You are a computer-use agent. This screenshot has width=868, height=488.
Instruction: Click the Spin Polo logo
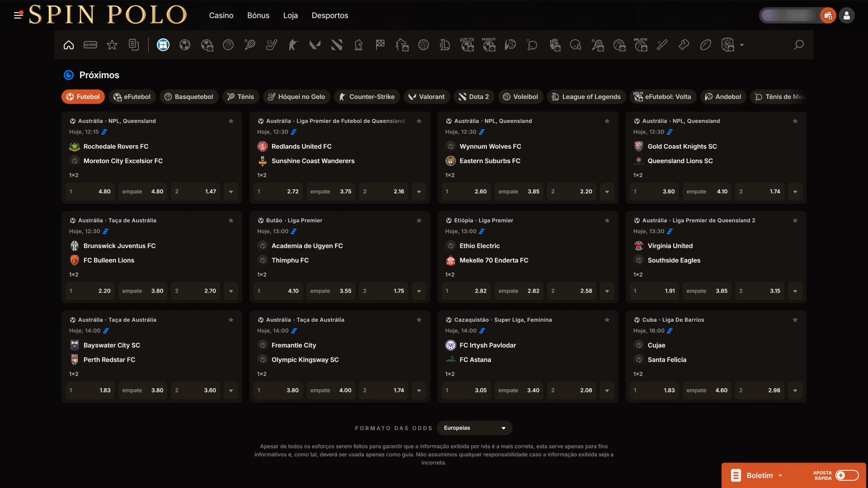pos(108,15)
